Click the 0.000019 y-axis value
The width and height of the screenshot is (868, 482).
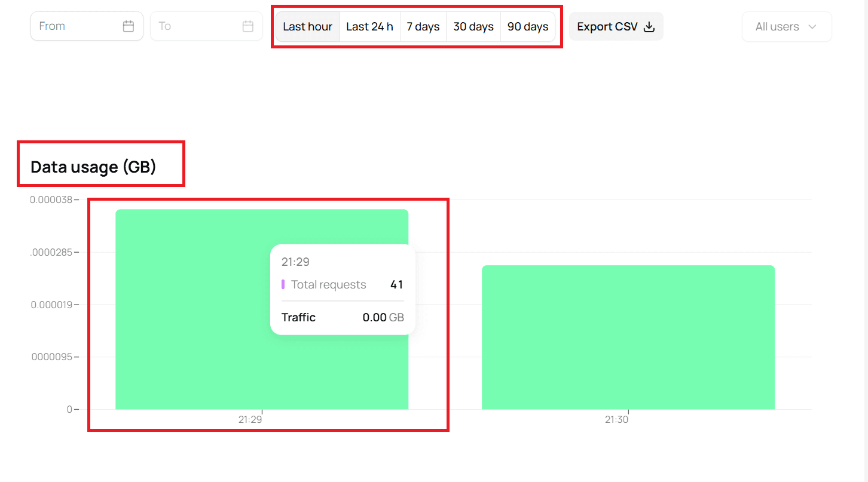click(x=51, y=305)
